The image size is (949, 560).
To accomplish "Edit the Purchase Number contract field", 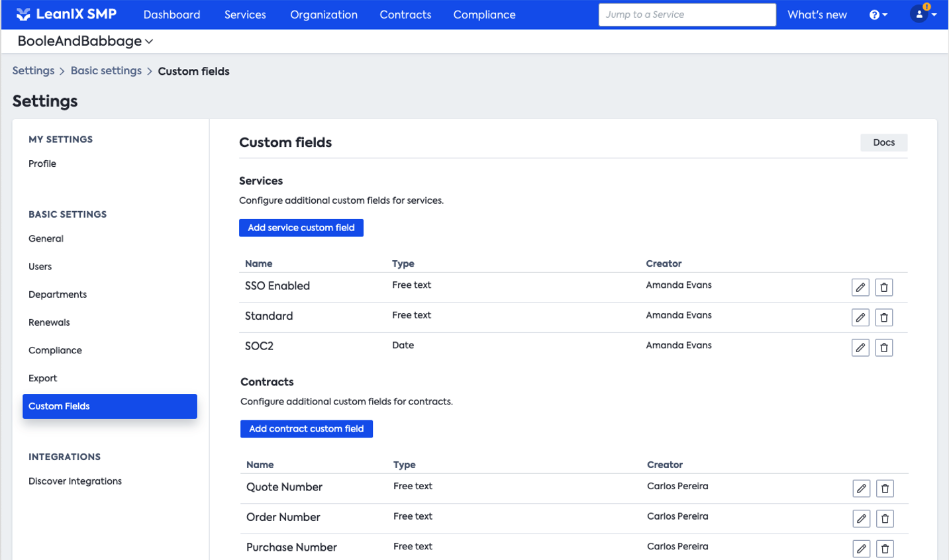I will point(861,549).
